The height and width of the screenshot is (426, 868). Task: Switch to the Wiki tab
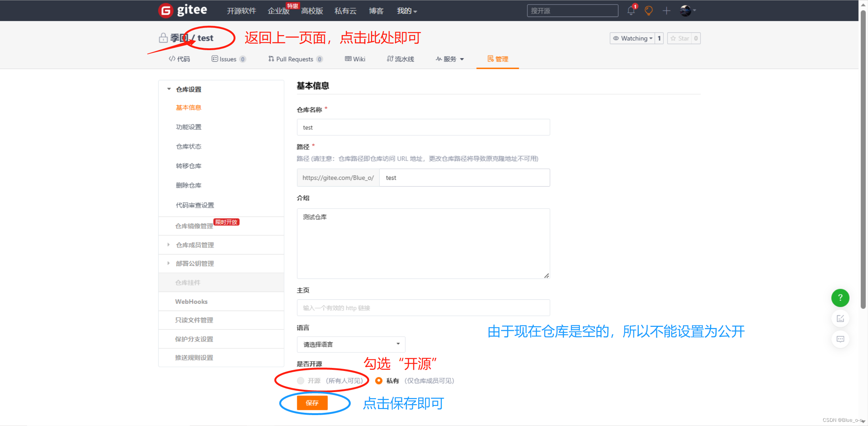tap(355, 59)
